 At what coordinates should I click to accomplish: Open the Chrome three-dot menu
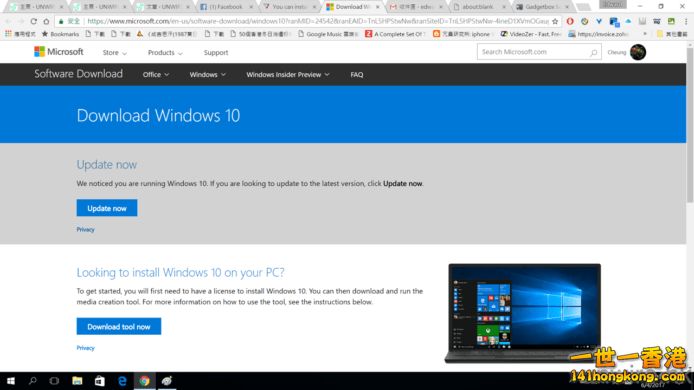pos(686,21)
